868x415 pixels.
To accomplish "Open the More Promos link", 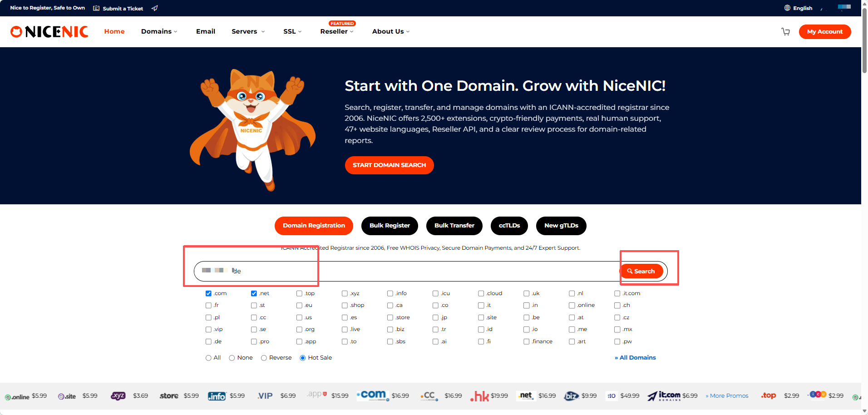I will pyautogui.click(x=727, y=396).
